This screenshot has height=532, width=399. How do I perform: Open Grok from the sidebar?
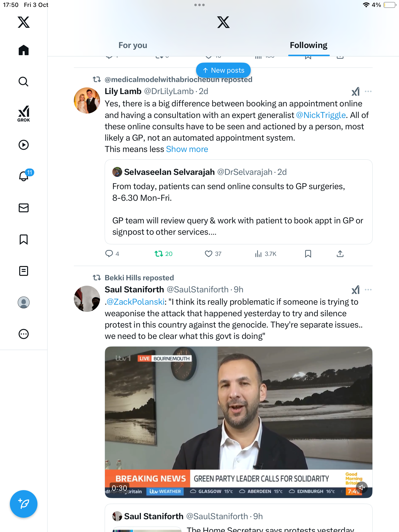pos(24,114)
